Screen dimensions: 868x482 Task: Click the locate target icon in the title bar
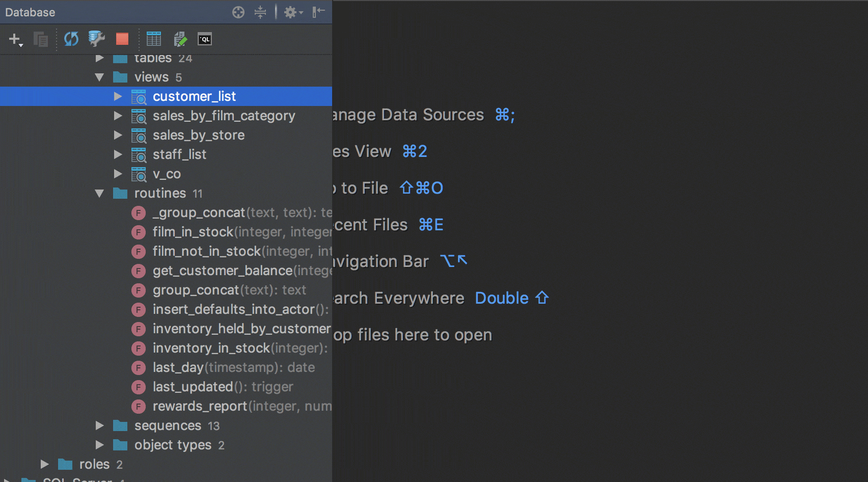click(238, 12)
